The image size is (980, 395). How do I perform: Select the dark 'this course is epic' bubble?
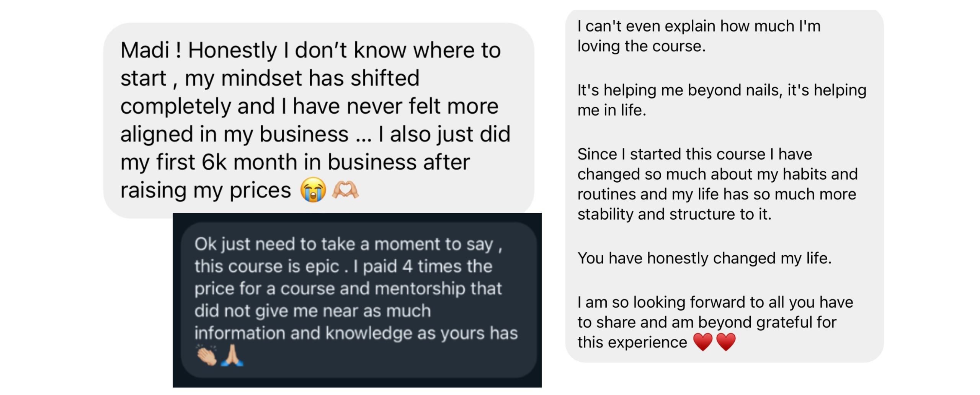tap(359, 300)
